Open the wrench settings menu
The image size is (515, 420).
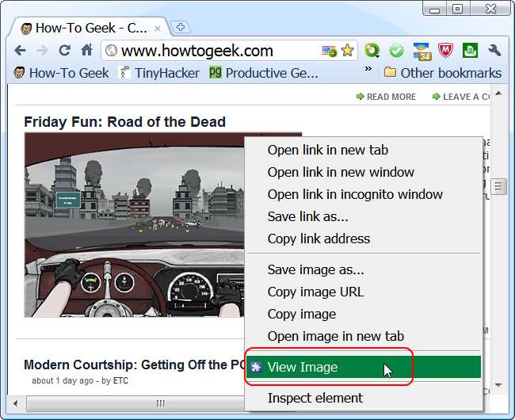494,50
